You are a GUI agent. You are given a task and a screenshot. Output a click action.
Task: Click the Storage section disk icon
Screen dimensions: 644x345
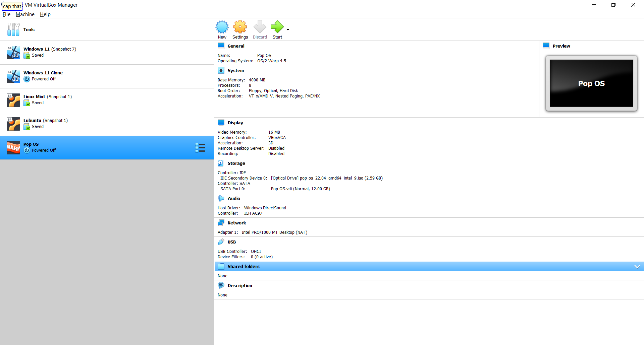221,163
